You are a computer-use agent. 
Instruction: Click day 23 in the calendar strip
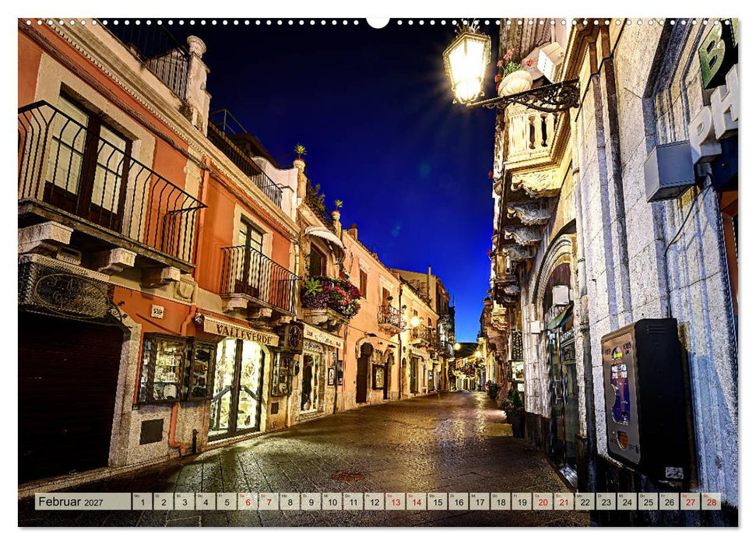pos(606,501)
